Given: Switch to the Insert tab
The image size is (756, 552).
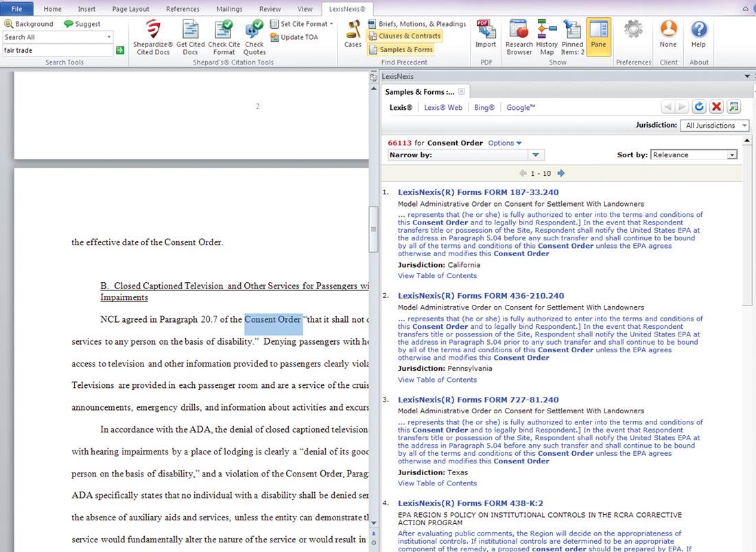Looking at the screenshot, I should (87, 9).
